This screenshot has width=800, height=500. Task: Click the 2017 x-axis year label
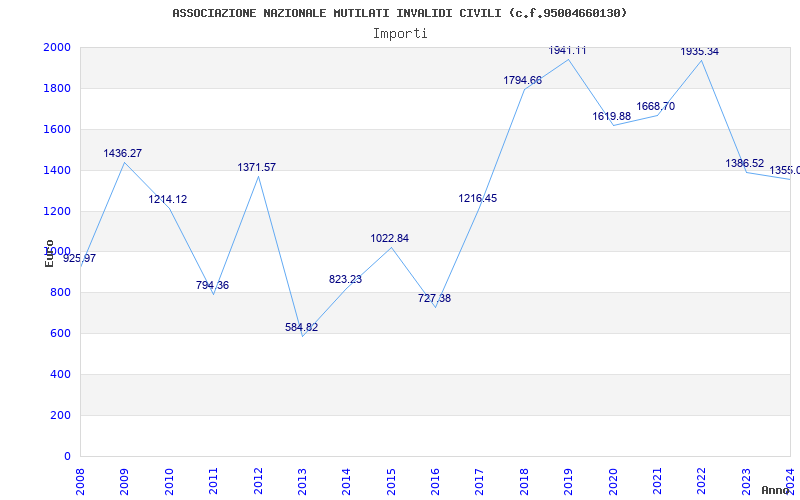coord(480,482)
